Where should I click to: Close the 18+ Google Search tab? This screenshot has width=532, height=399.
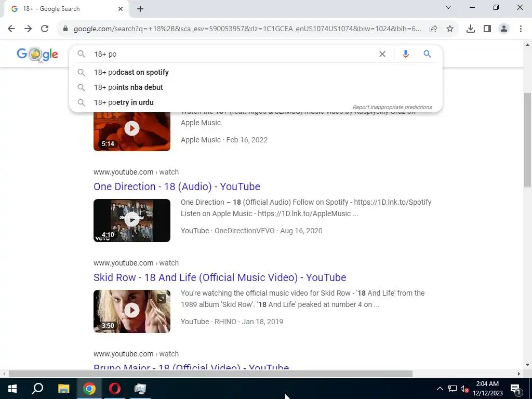pos(121,9)
